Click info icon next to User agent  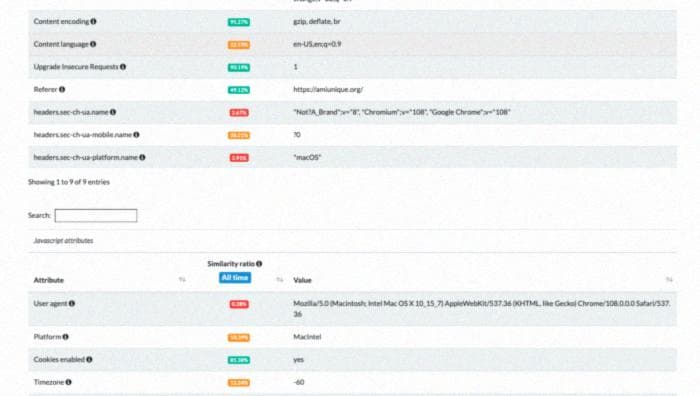72,304
